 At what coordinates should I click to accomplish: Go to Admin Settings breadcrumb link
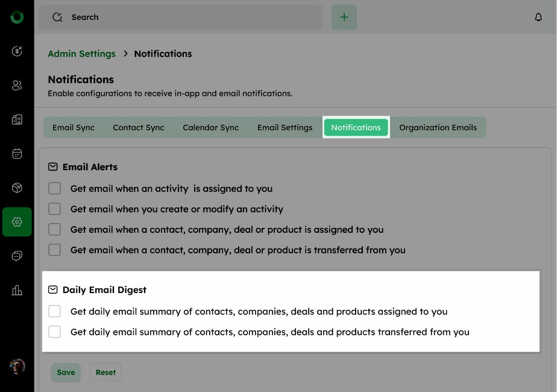pyautogui.click(x=82, y=54)
